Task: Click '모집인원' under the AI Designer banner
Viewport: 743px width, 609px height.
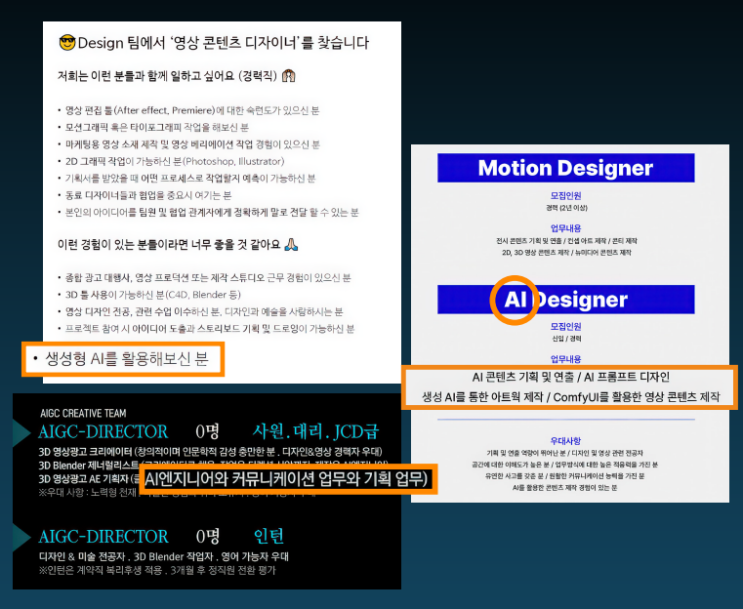Action: (566, 327)
